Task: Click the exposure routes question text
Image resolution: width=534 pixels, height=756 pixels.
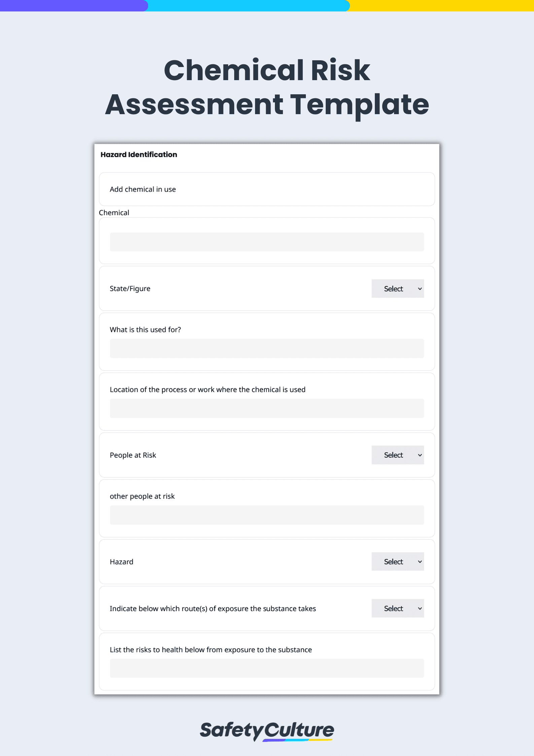Action: [212, 609]
